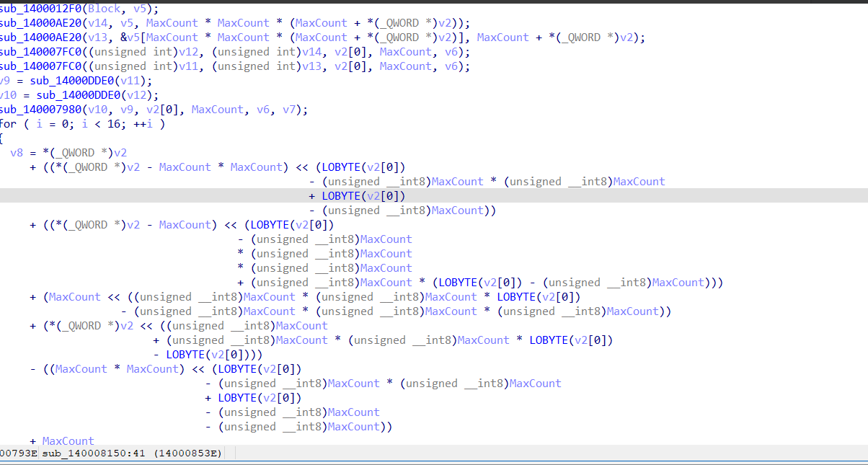
Task: Select the Block argument of sub_1400012F0
Action: tap(104, 9)
